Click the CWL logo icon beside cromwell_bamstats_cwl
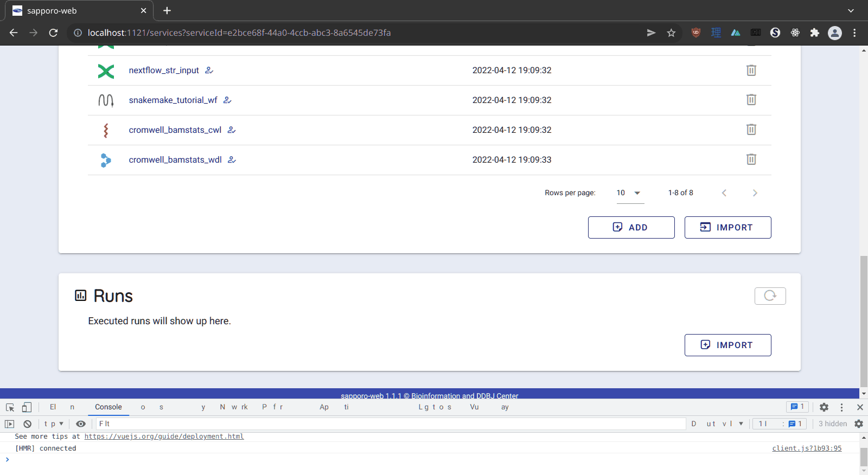The width and height of the screenshot is (868, 475). click(106, 130)
